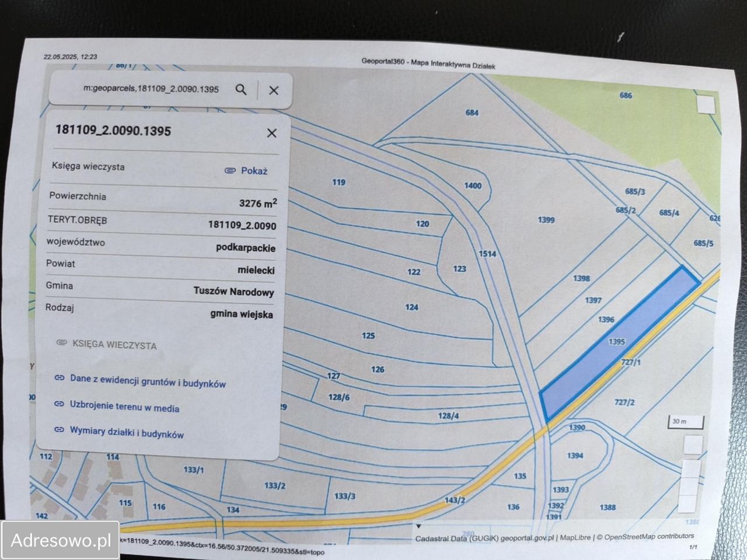Select highlighted parcel 1395 on map
This screenshot has width=747, height=560.
617,342
